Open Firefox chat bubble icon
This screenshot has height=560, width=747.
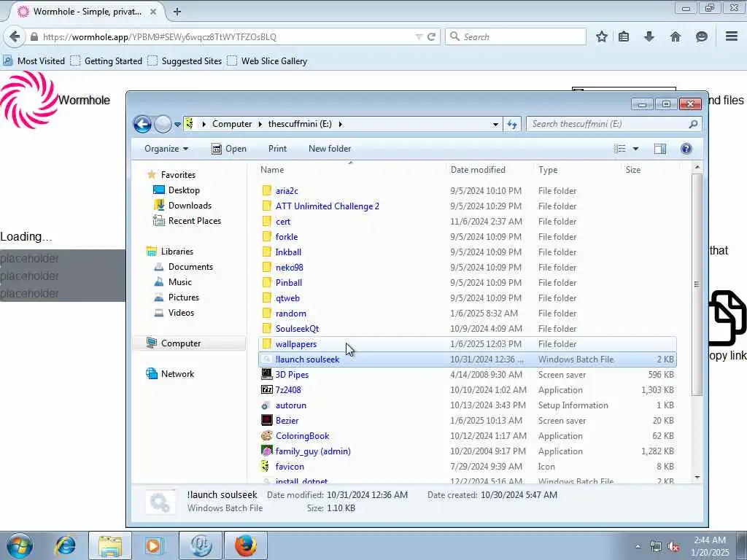(x=701, y=36)
